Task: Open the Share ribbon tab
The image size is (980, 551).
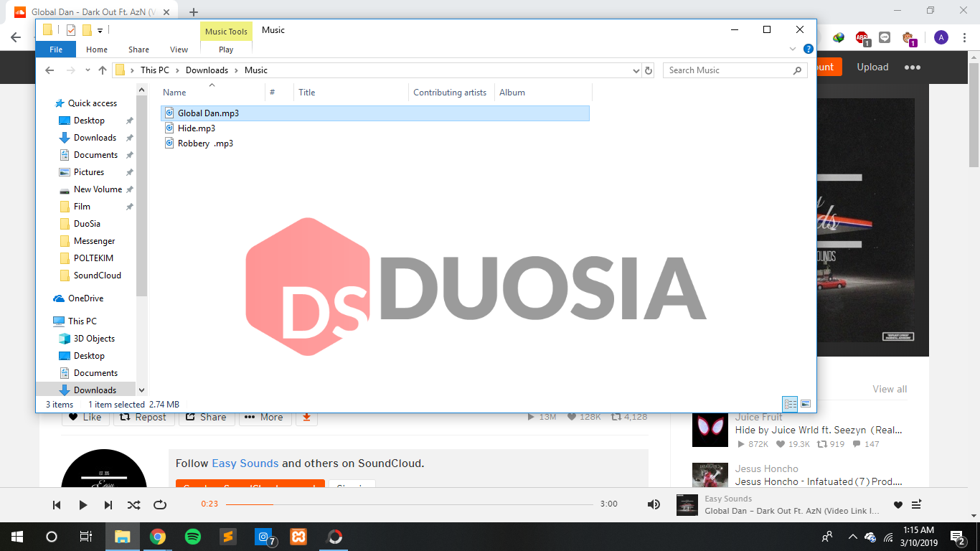Action: (138, 50)
